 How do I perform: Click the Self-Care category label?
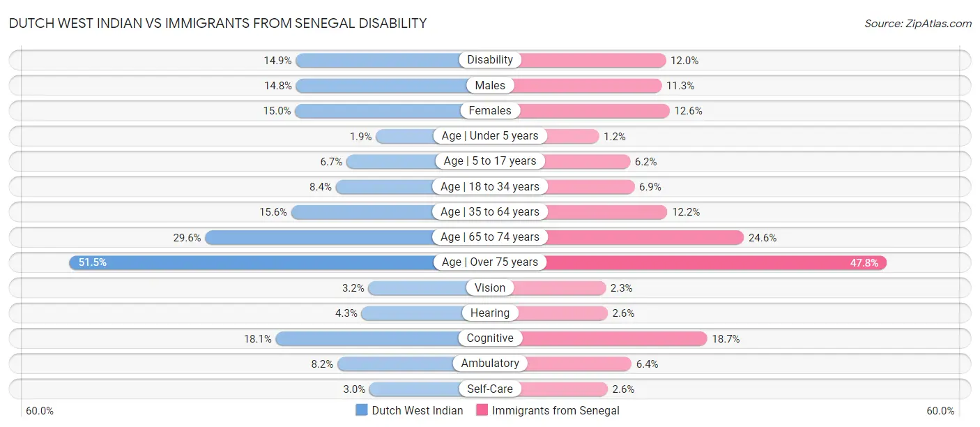tap(490, 389)
